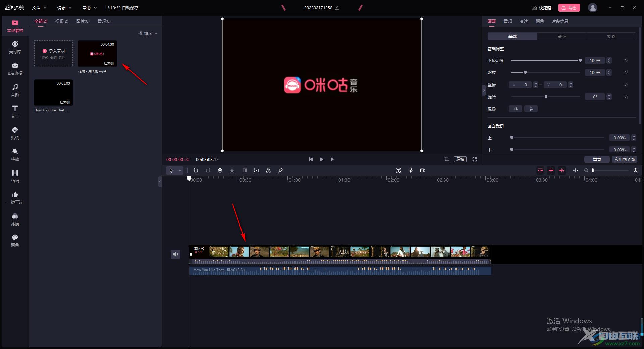Open the 文本 text panel
The height and width of the screenshot is (349, 644).
(x=15, y=112)
